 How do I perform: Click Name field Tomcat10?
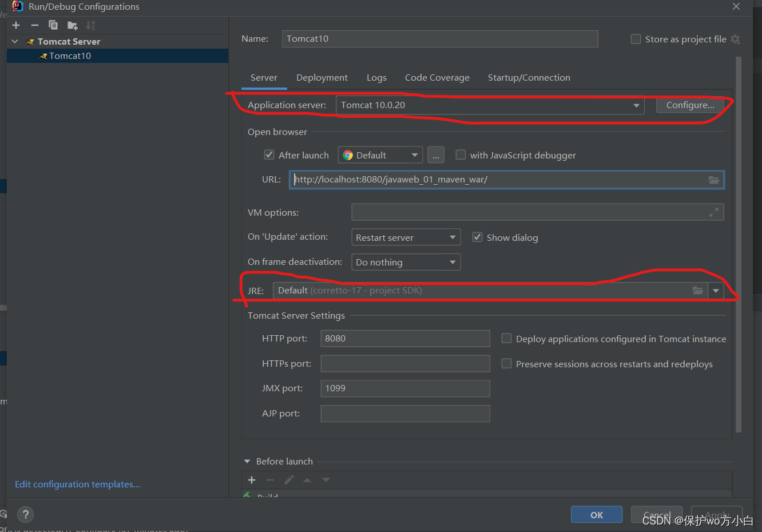click(x=440, y=39)
